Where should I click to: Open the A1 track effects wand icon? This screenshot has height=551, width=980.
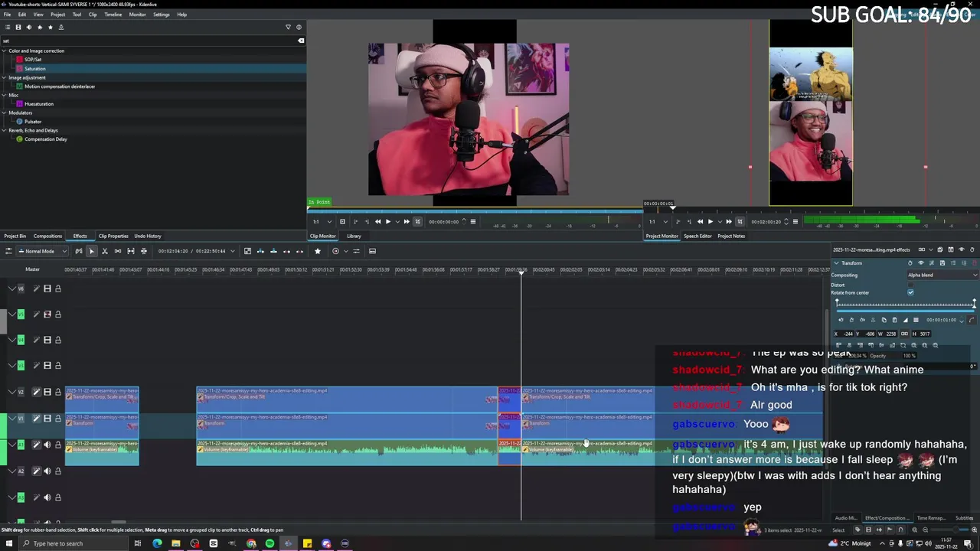(36, 445)
